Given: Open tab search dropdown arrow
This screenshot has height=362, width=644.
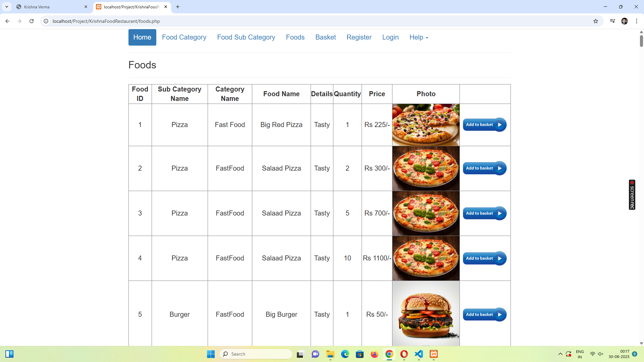Looking at the screenshot, I should 7,7.
